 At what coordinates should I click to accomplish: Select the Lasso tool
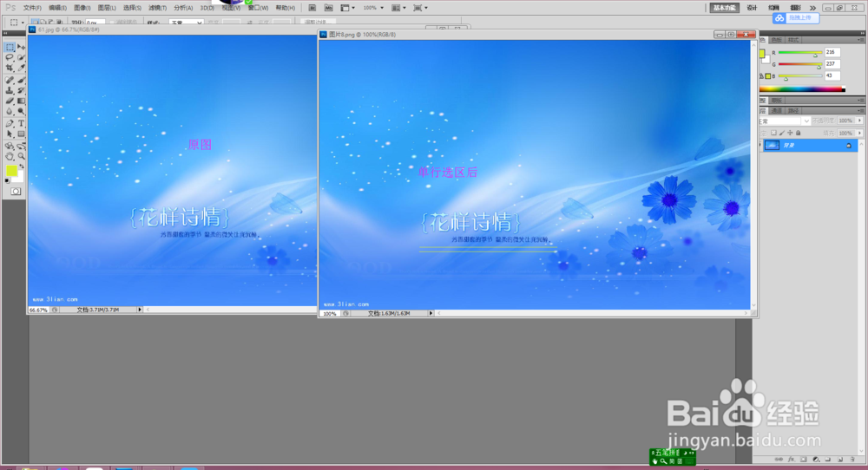[10, 58]
